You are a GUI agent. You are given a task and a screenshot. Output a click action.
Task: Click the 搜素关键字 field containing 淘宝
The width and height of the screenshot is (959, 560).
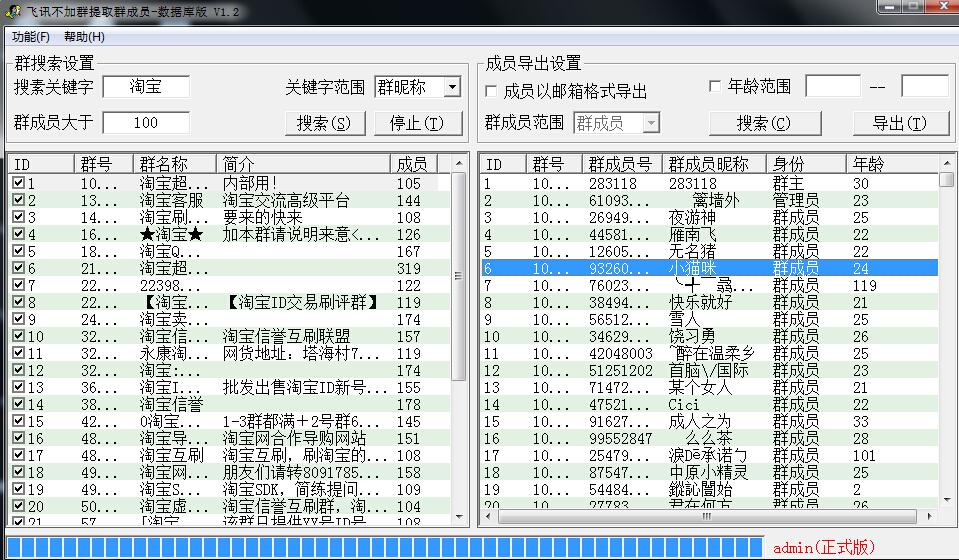pyautogui.click(x=146, y=88)
